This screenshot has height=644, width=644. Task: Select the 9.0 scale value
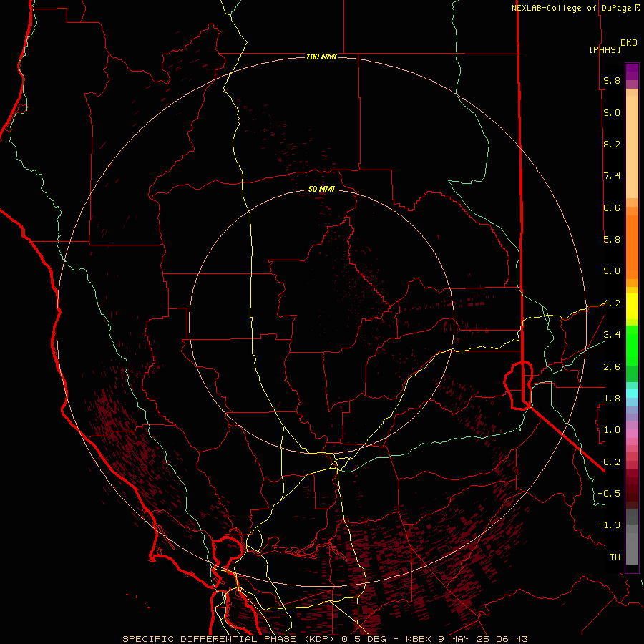click(x=612, y=112)
